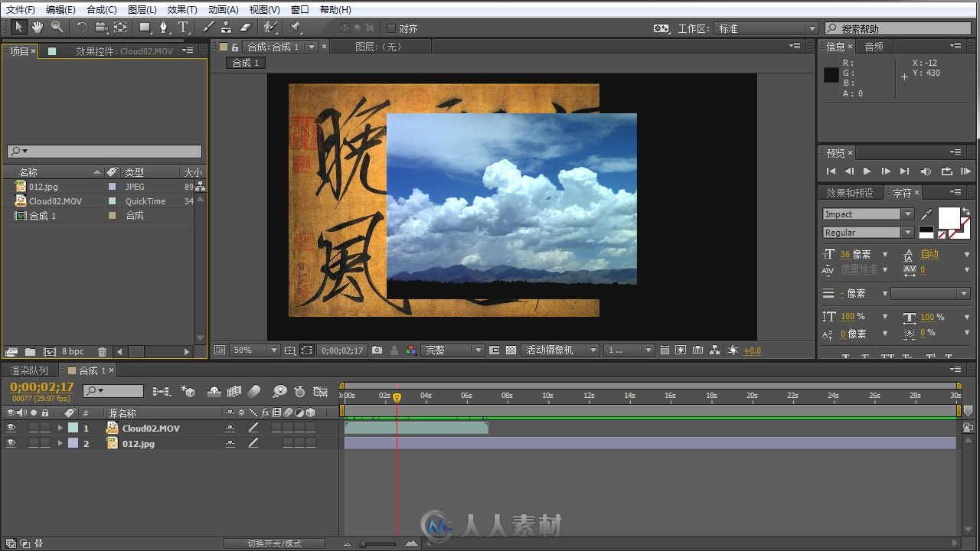Hide the Cloud02.MOV layer with eye icon

pos(11,428)
